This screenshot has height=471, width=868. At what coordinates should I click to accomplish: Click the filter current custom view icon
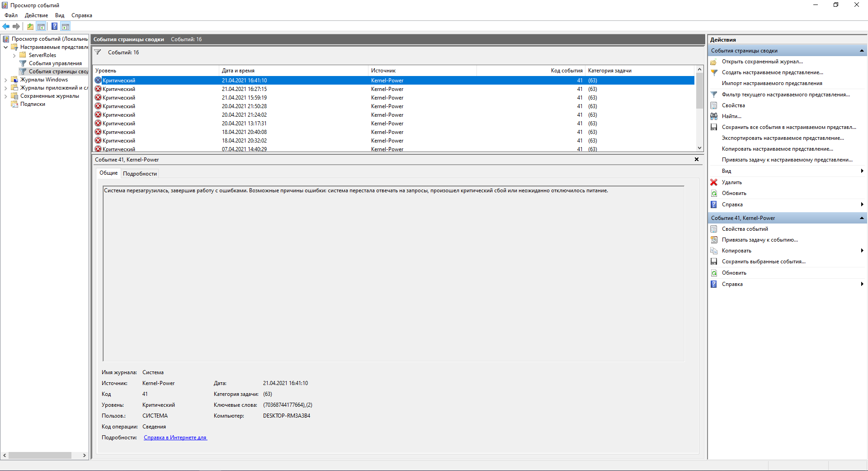(x=714, y=95)
